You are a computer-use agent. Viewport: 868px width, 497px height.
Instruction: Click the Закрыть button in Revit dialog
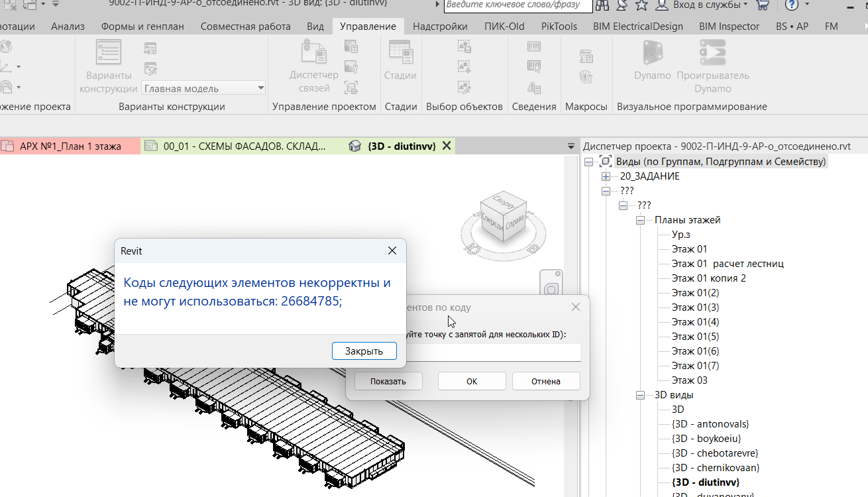[x=364, y=351]
